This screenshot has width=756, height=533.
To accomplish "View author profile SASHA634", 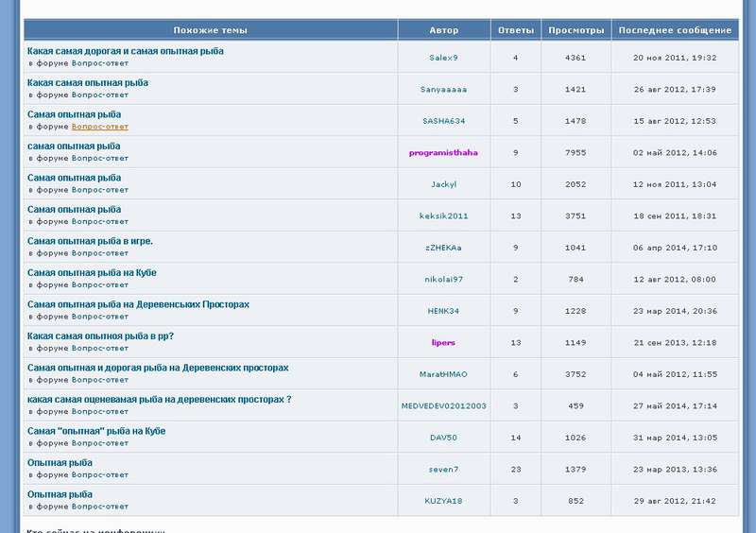I will click(443, 121).
